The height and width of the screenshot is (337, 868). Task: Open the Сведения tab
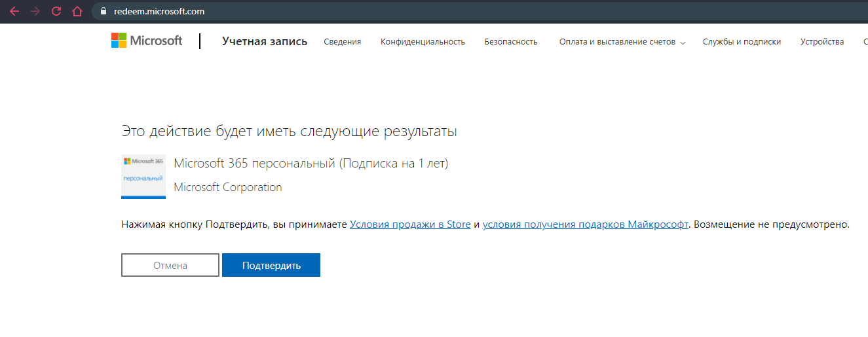tap(343, 41)
